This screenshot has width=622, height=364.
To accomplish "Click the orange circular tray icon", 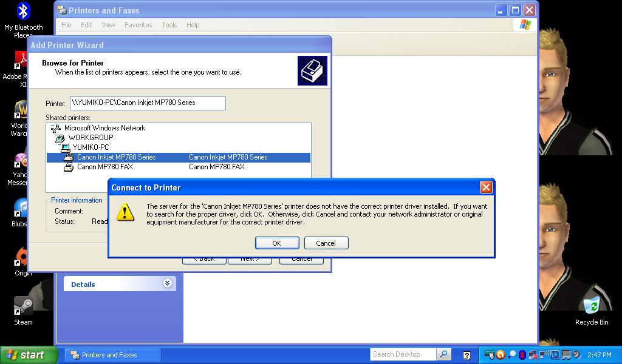I will (501, 355).
